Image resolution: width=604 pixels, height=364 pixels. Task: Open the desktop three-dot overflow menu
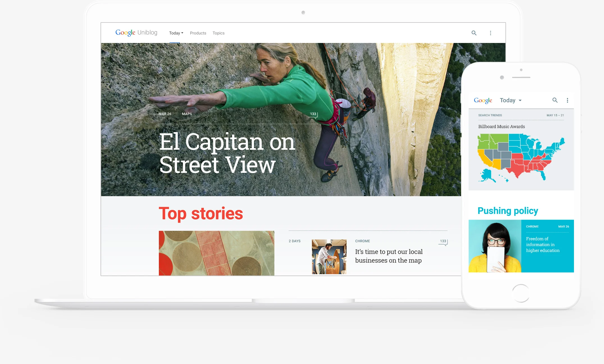coord(490,33)
